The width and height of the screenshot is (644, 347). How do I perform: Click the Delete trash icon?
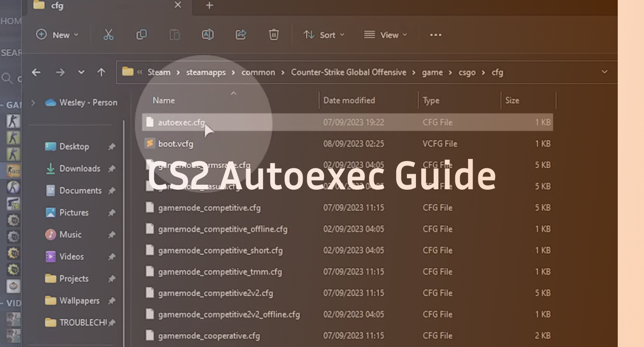tap(274, 35)
